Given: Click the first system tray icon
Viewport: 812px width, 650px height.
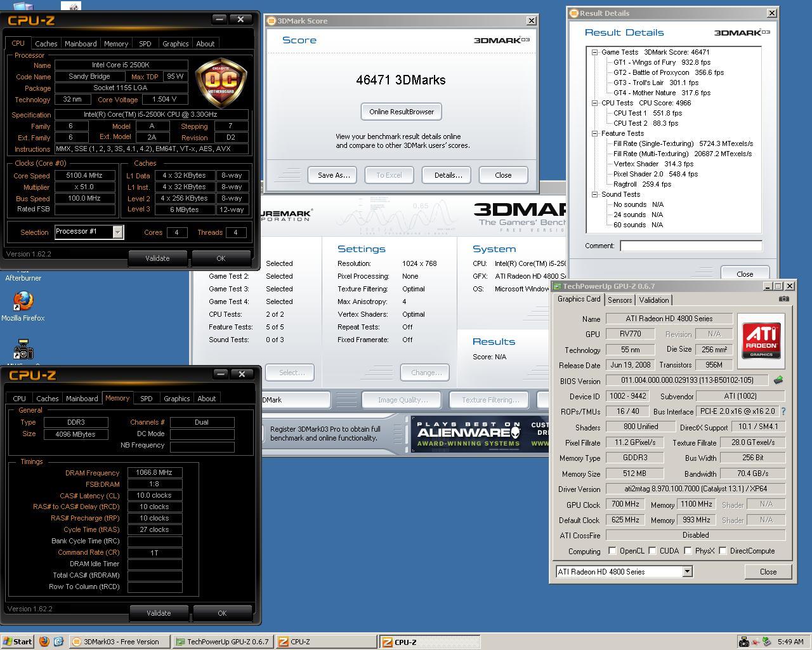Looking at the screenshot, I should 743,642.
